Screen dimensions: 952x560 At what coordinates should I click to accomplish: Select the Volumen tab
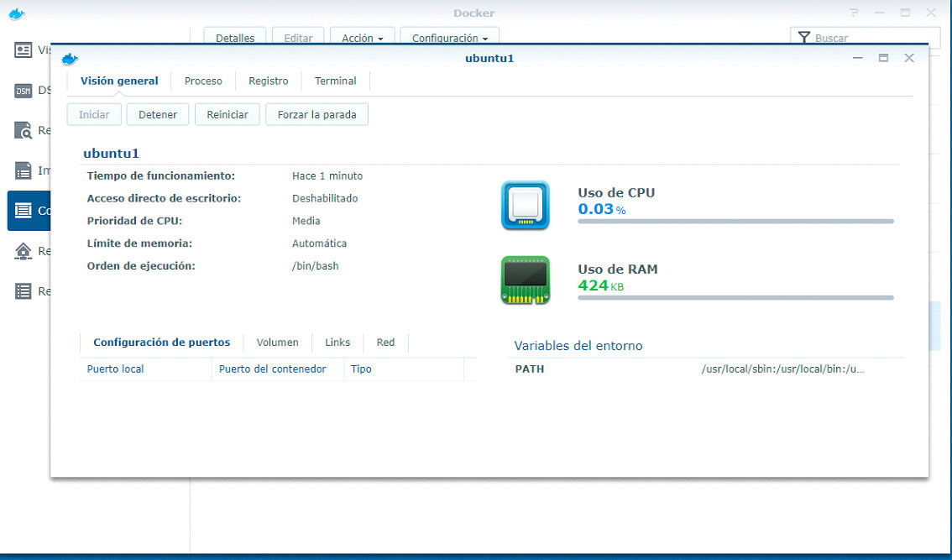[278, 342]
